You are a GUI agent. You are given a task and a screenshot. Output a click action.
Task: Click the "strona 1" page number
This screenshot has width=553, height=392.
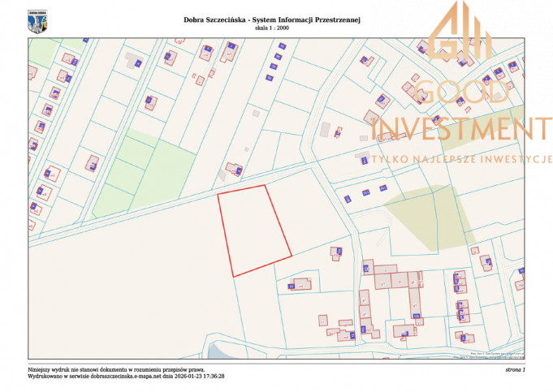[x=516, y=370]
